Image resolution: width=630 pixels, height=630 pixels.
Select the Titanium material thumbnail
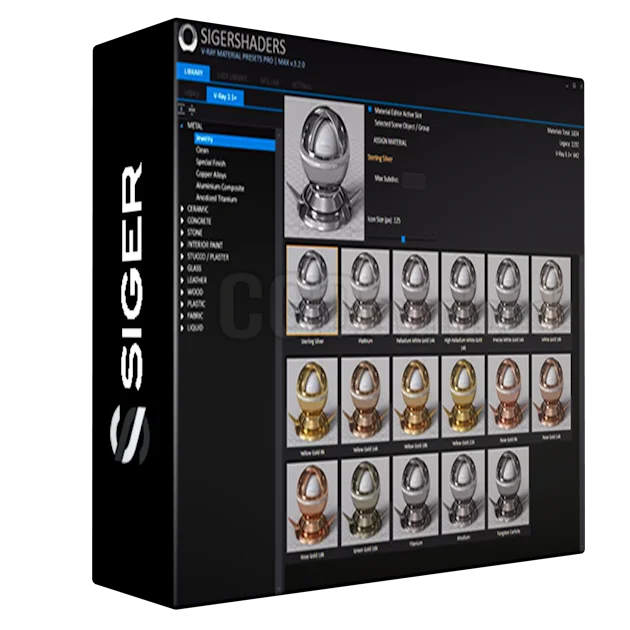(x=415, y=497)
